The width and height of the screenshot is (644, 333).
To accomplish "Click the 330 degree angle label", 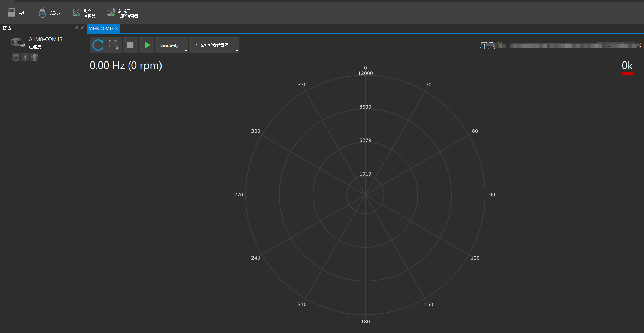I will [x=302, y=85].
